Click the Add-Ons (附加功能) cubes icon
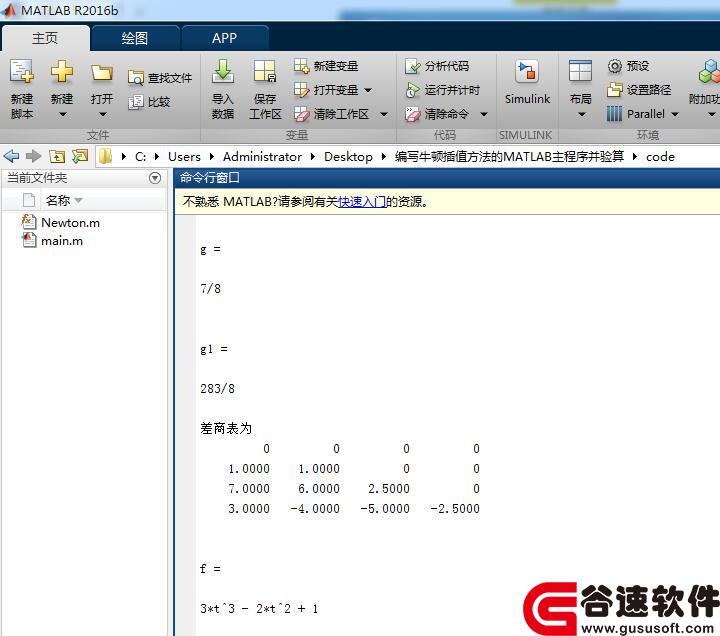 [x=709, y=72]
